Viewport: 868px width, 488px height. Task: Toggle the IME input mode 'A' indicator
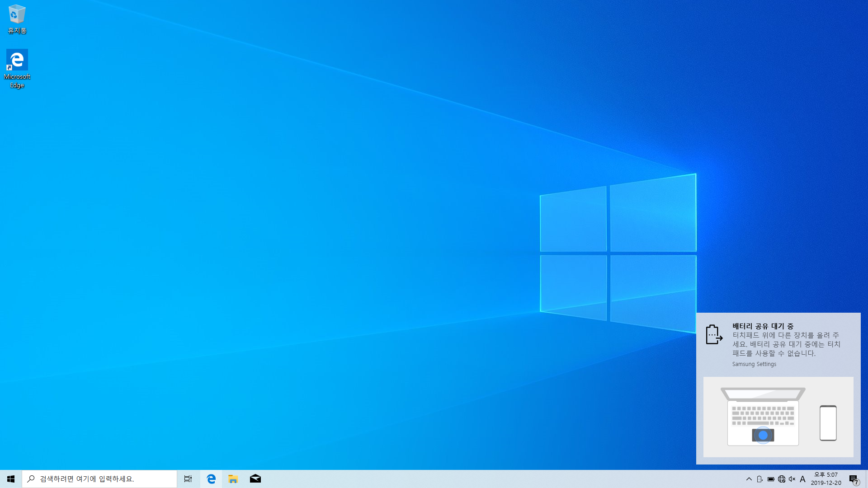click(803, 479)
